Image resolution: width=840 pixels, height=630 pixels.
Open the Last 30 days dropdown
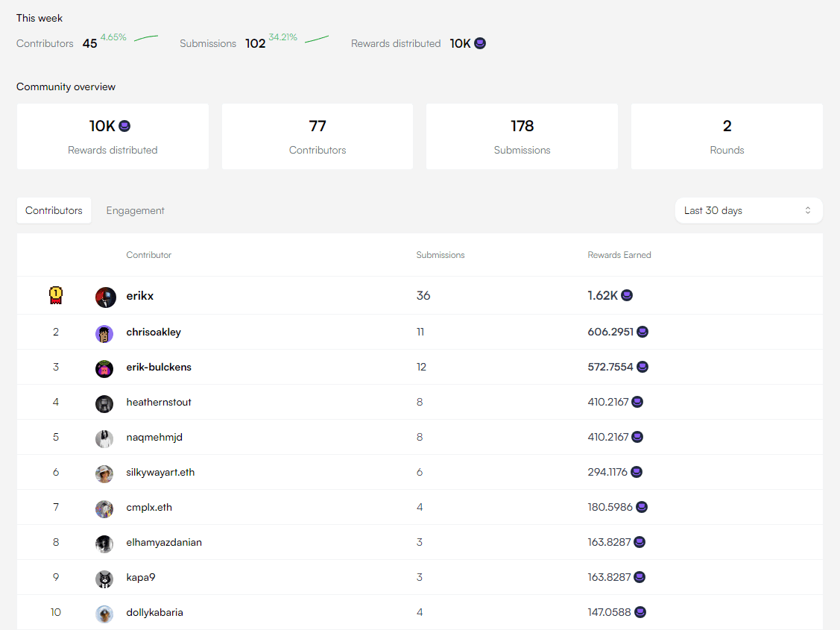[748, 210]
